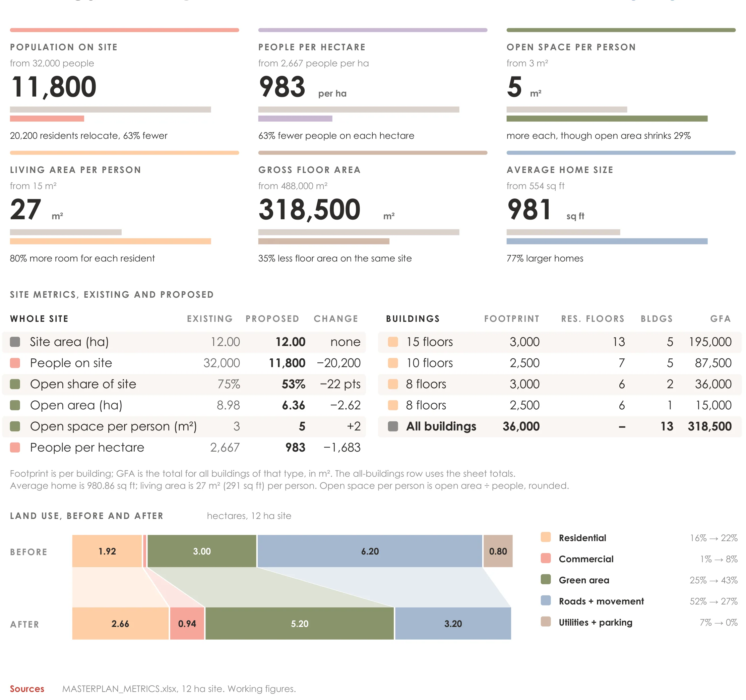Click the swatch beside All buildings
This screenshot has height=700, width=746.
click(x=393, y=426)
